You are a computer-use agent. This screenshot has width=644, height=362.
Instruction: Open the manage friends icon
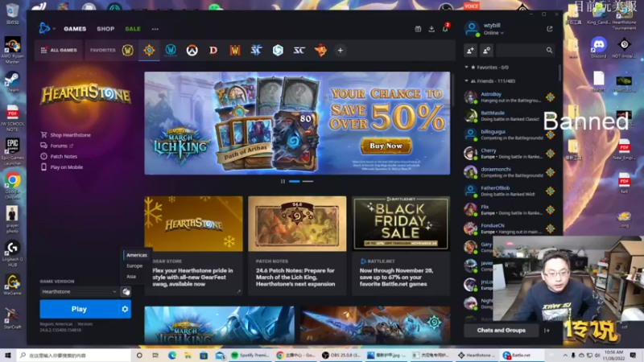coord(486,50)
